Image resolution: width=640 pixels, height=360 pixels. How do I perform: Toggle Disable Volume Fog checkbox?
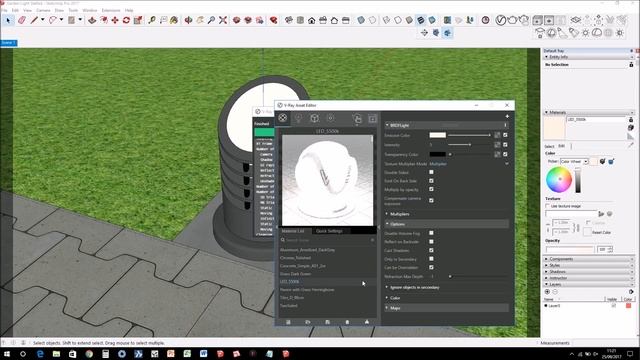pyautogui.click(x=431, y=233)
